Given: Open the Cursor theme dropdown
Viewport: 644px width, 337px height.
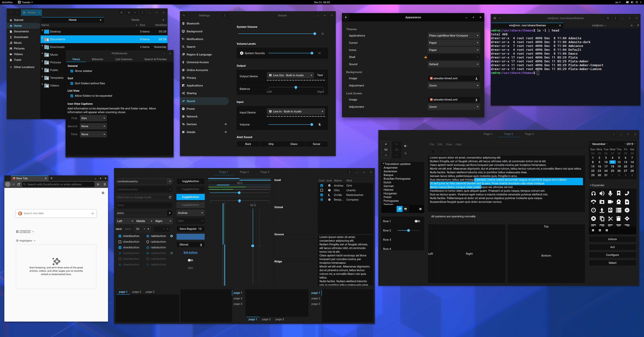Looking at the screenshot, I should click(453, 43).
